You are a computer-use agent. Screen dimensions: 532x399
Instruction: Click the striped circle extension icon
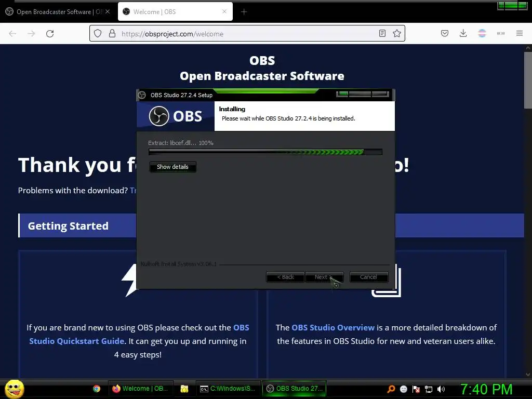482,33
